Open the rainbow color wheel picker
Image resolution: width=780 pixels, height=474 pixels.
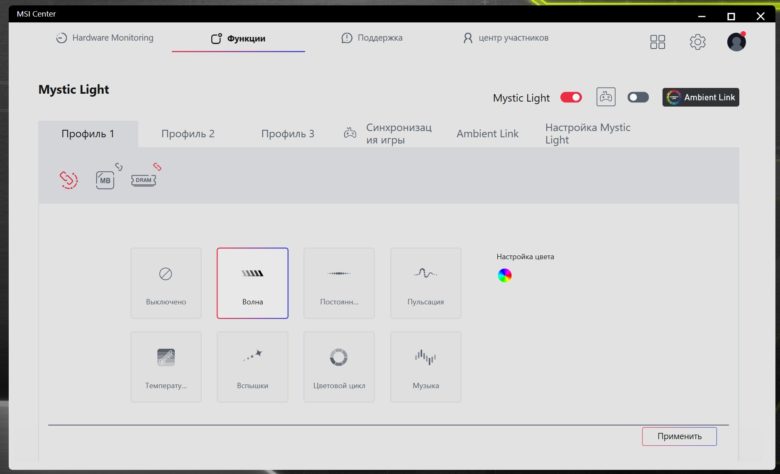click(504, 276)
